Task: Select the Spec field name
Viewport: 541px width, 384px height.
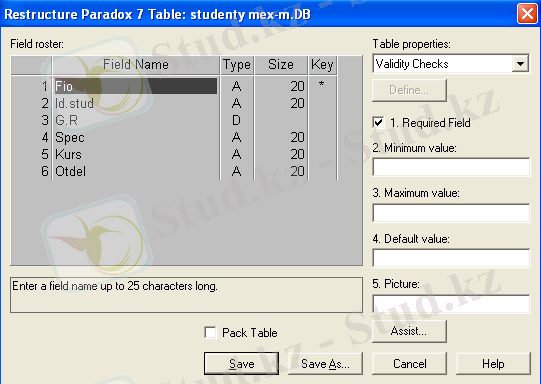Action: [70, 137]
